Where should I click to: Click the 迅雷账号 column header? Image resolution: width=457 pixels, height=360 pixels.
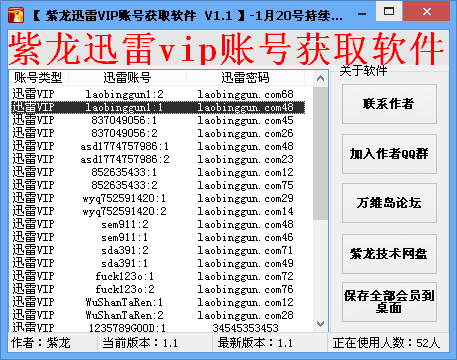127,78
